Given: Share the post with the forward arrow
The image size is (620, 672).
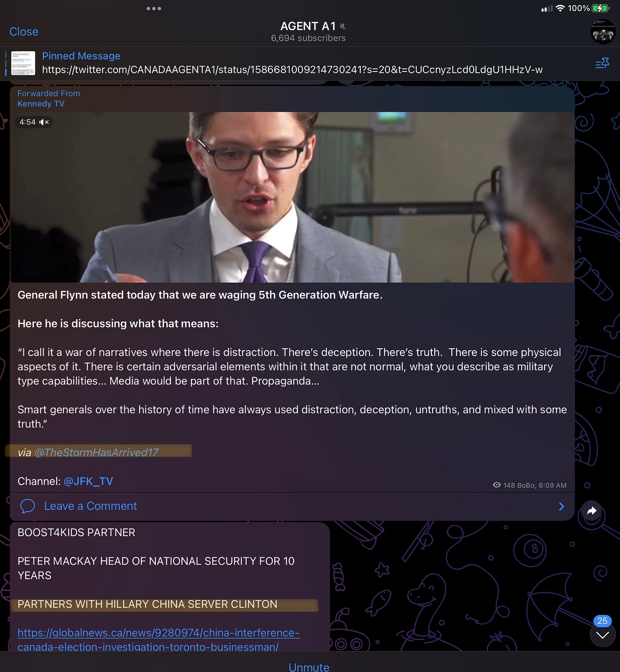Looking at the screenshot, I should pos(592,511).
